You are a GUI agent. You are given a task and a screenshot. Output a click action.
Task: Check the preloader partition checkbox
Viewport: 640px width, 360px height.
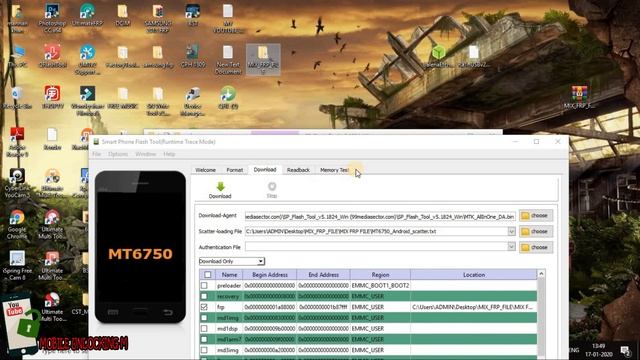[204, 285]
